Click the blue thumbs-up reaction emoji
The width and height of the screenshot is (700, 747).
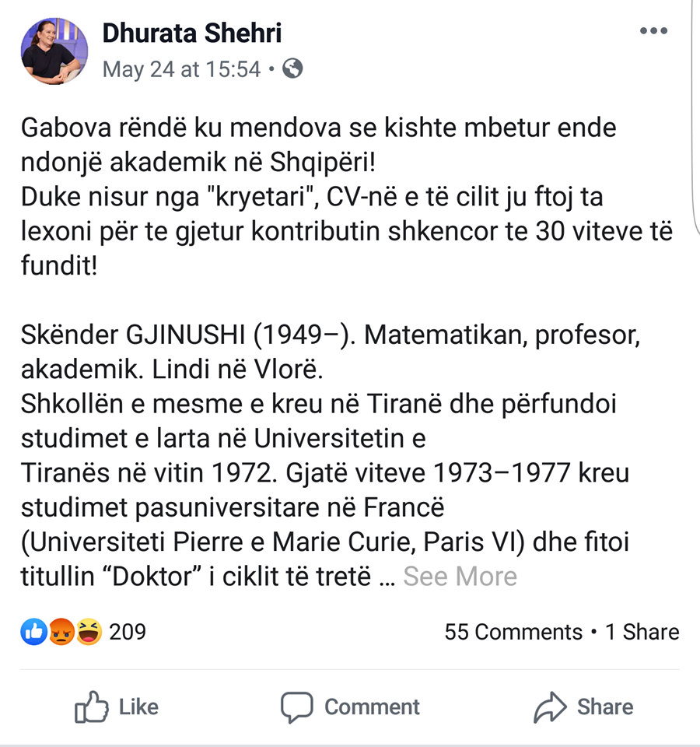pos(33,632)
